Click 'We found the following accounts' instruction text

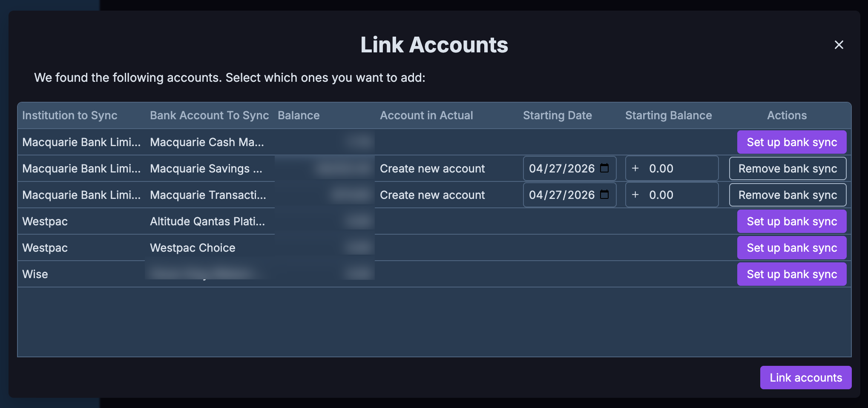(230, 78)
